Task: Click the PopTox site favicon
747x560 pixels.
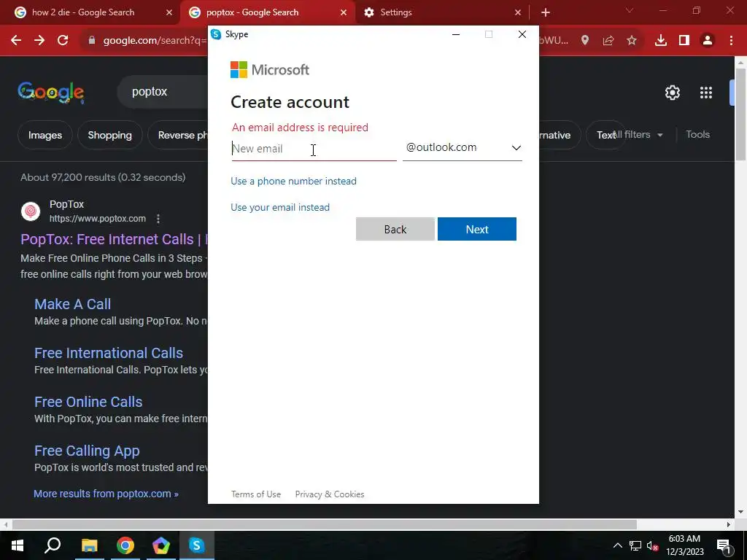Action: click(31, 211)
